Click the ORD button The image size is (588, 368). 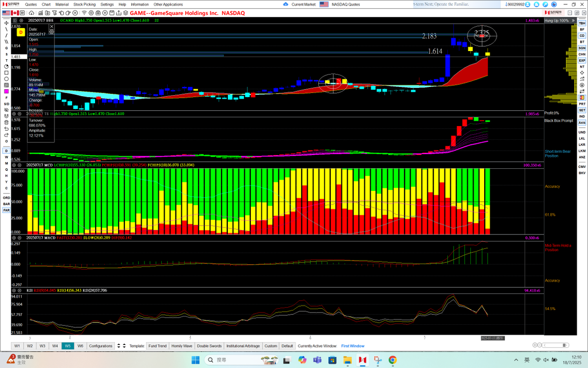click(6, 197)
